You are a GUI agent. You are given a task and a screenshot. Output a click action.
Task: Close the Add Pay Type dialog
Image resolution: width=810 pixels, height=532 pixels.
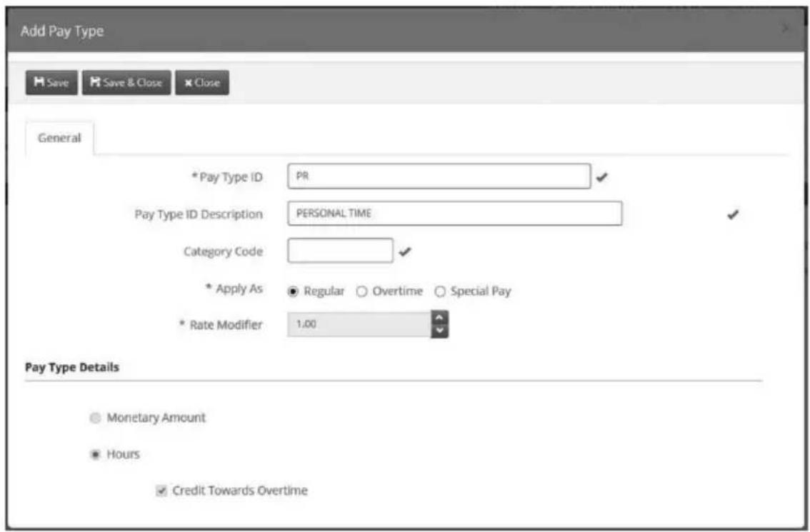pyautogui.click(x=785, y=29)
